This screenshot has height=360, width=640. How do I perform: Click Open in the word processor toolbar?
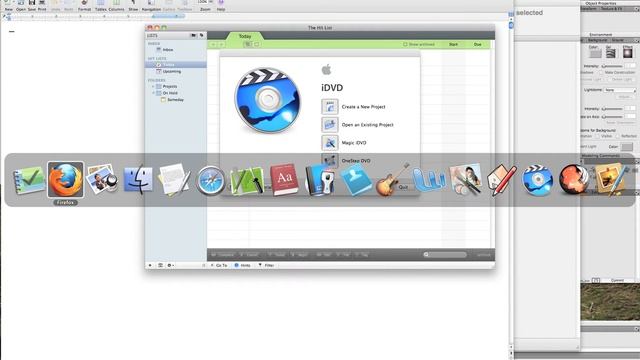coord(20,6)
